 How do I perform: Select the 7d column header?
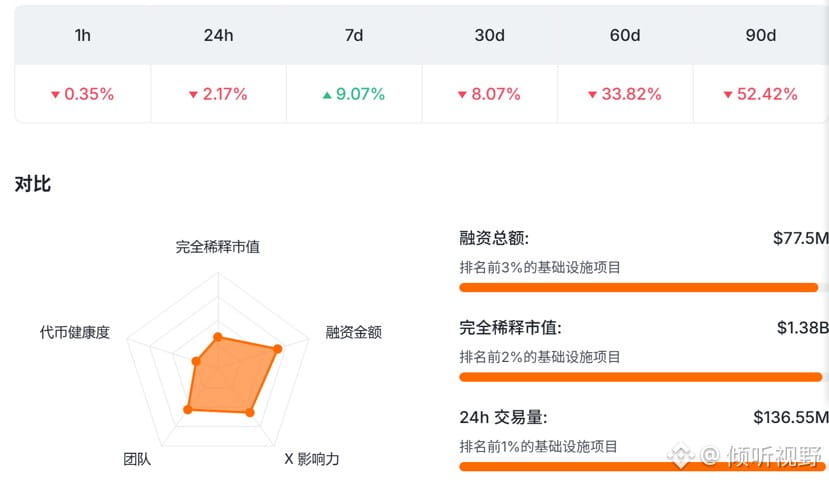[x=354, y=35]
